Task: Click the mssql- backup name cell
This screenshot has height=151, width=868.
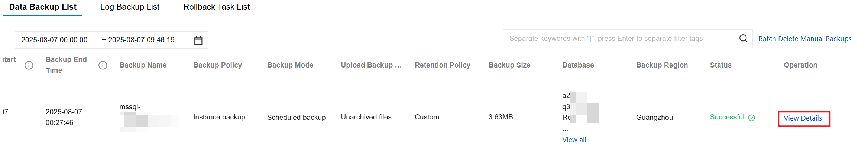Action: [x=130, y=107]
